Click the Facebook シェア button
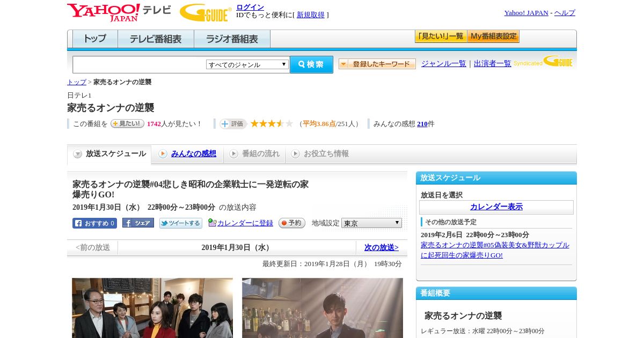The image size is (644, 338). (138, 223)
